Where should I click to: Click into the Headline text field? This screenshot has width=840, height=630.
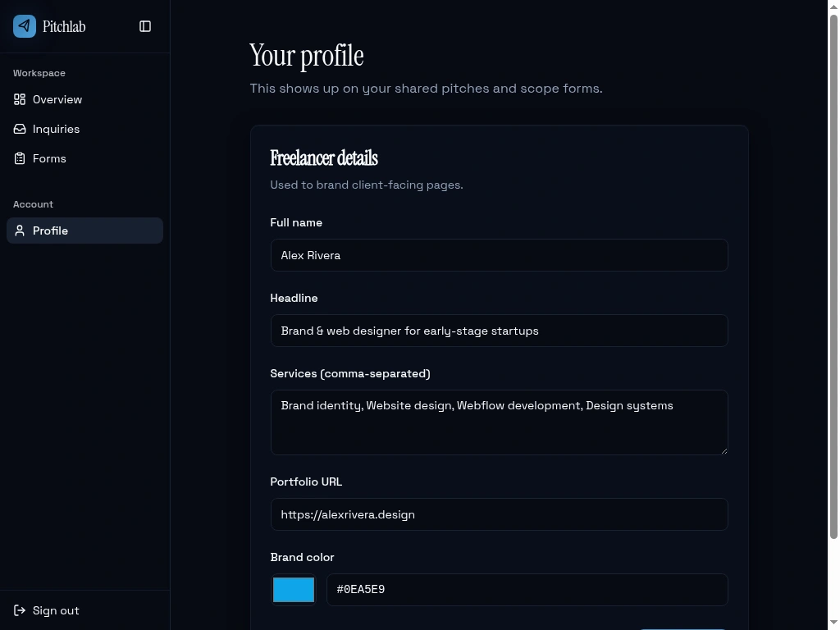pyautogui.click(x=499, y=331)
